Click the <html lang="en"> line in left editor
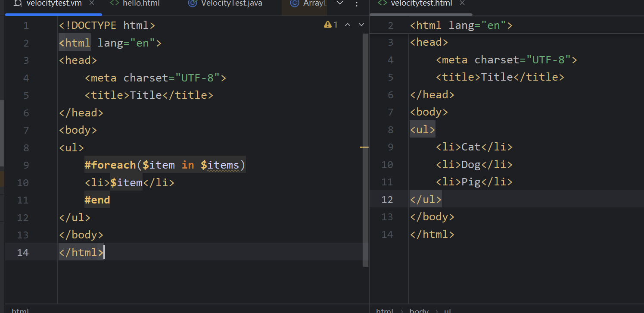This screenshot has width=644, height=313. (x=110, y=43)
